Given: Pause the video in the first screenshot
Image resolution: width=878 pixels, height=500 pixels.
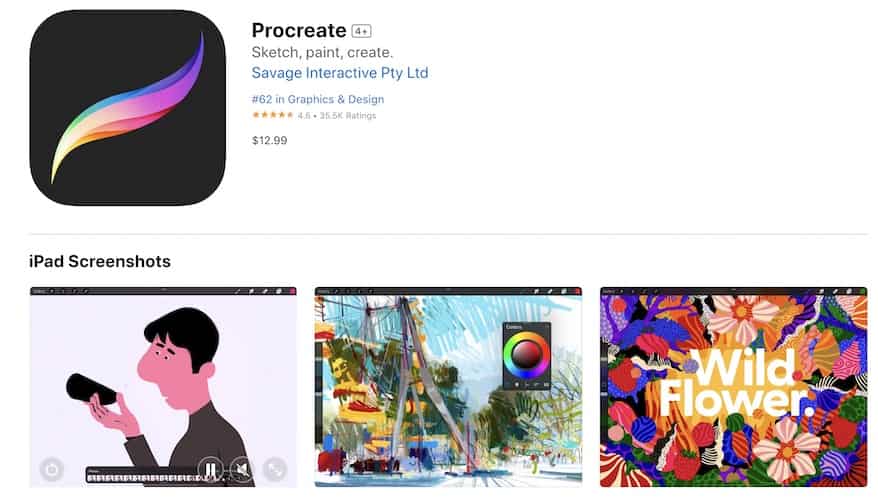Looking at the screenshot, I should [x=211, y=469].
